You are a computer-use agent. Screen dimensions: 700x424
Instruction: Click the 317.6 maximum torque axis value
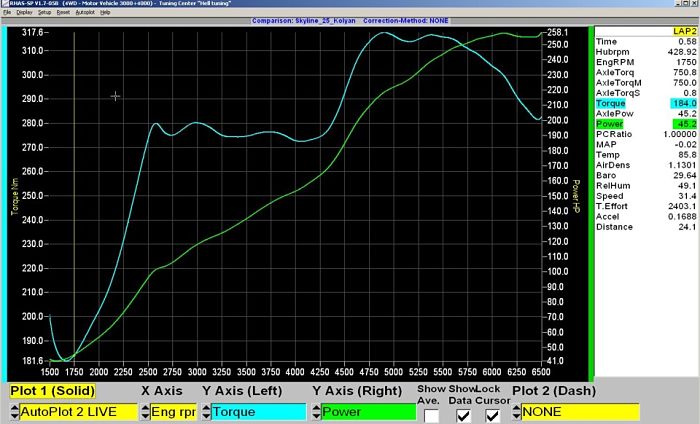[x=32, y=33]
